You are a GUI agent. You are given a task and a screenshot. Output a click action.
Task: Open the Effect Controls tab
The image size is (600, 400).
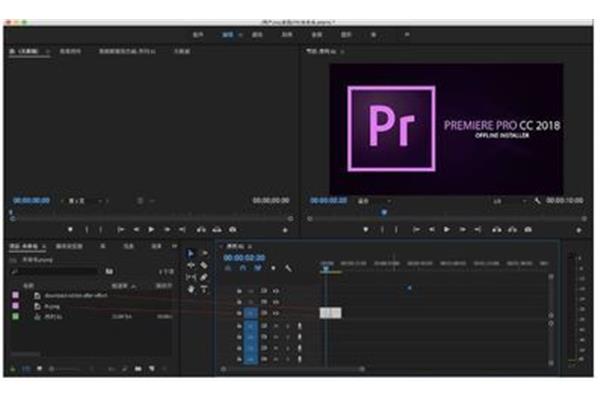[x=70, y=51]
